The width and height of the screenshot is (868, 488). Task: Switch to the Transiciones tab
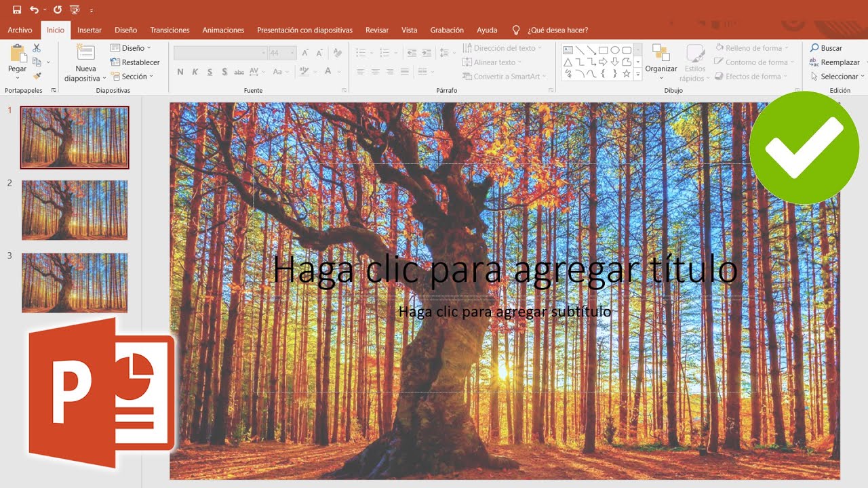click(170, 30)
